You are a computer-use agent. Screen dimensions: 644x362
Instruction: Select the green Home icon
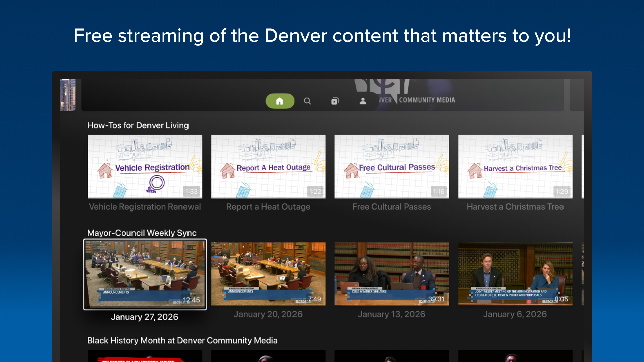pyautogui.click(x=280, y=101)
